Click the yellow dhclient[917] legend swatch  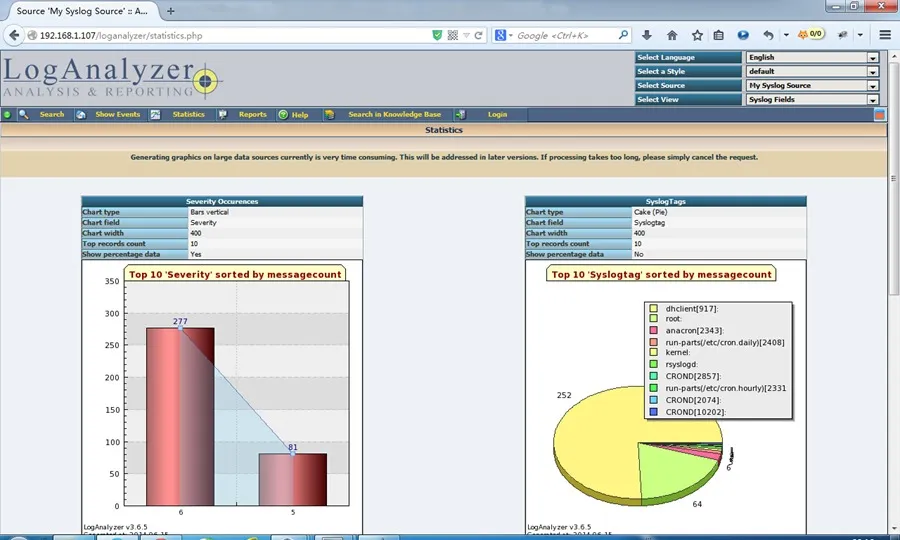tap(653, 309)
